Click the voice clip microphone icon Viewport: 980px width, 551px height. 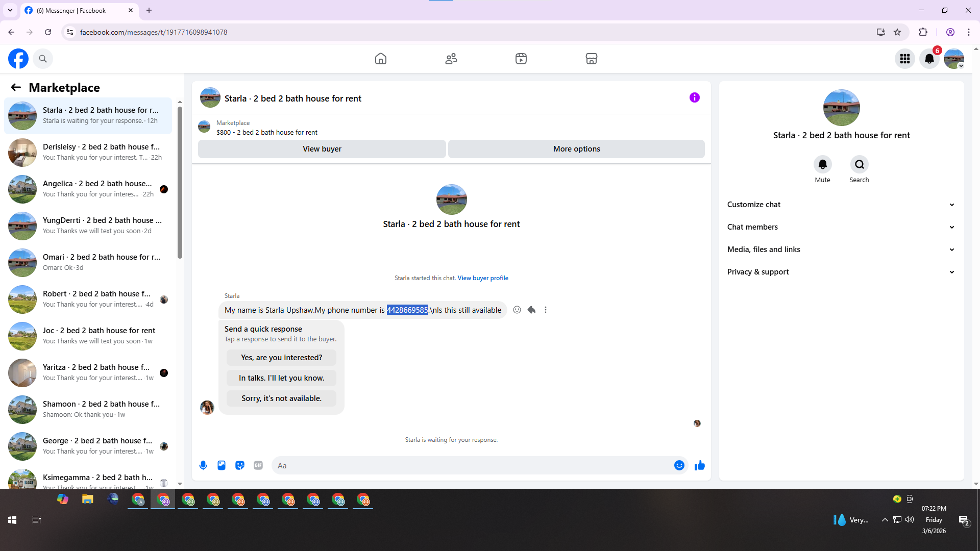(203, 465)
